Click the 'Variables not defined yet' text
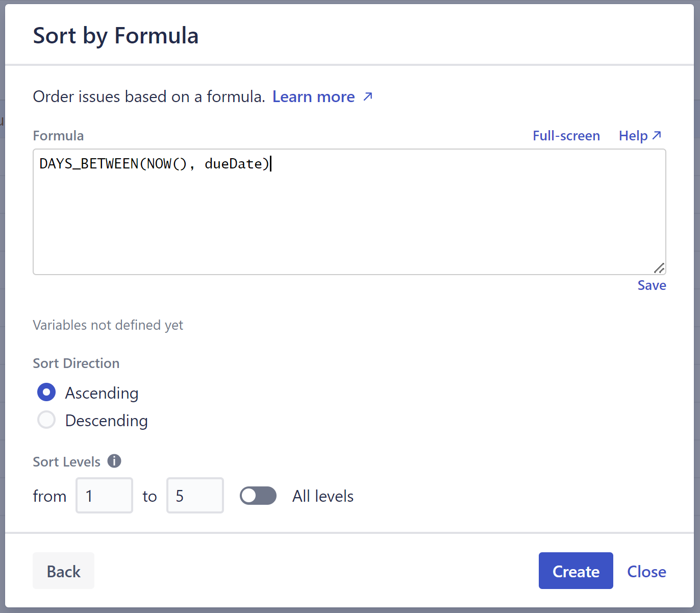The width and height of the screenshot is (700, 613). [x=108, y=325]
